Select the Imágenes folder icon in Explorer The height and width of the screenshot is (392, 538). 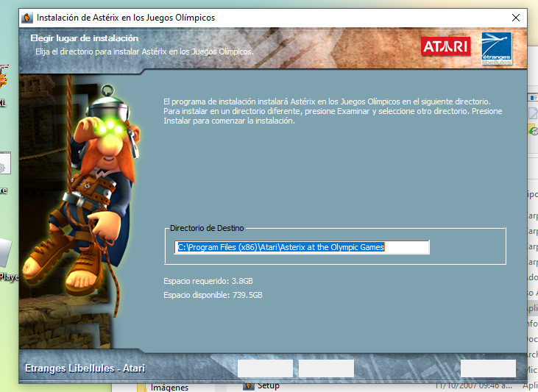142,388
